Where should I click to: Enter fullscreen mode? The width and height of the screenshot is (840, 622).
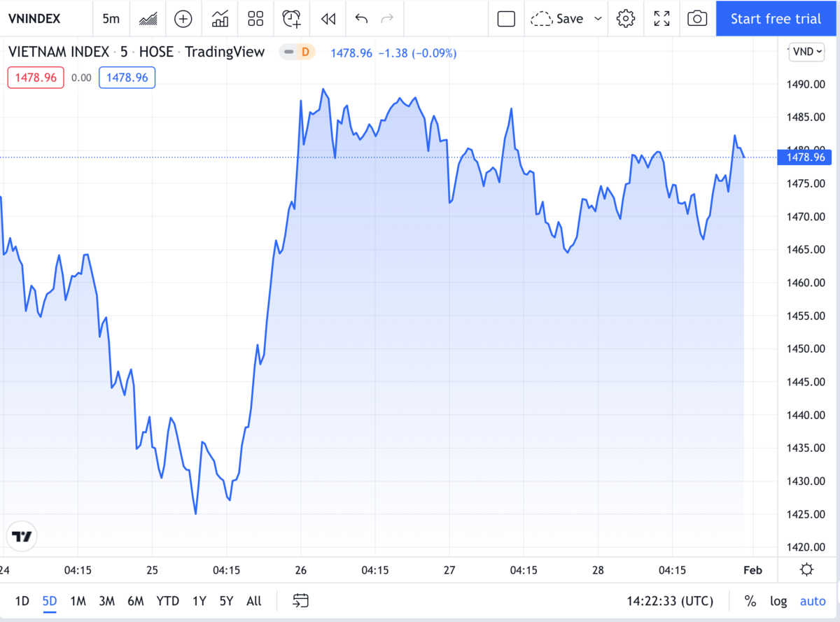point(661,18)
